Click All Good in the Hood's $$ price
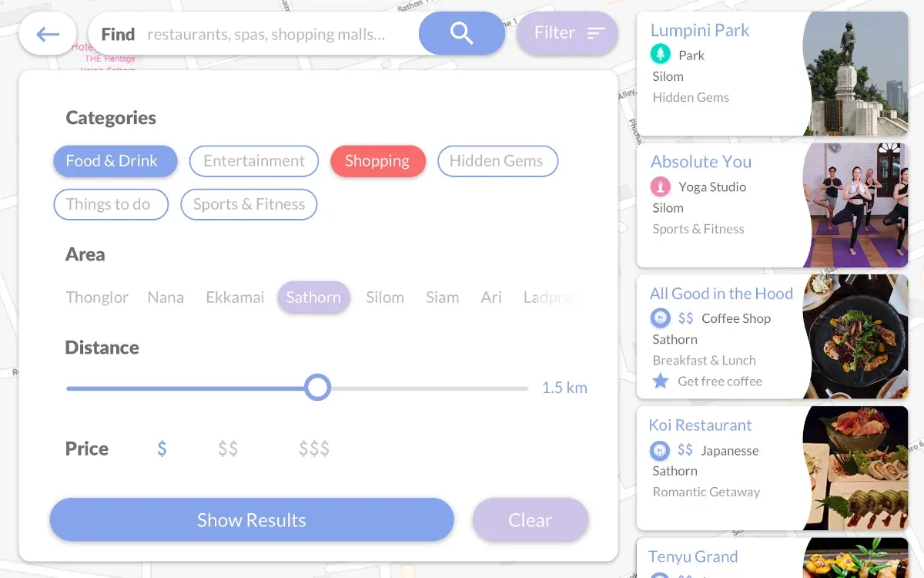The width and height of the screenshot is (924, 578). pos(685,318)
